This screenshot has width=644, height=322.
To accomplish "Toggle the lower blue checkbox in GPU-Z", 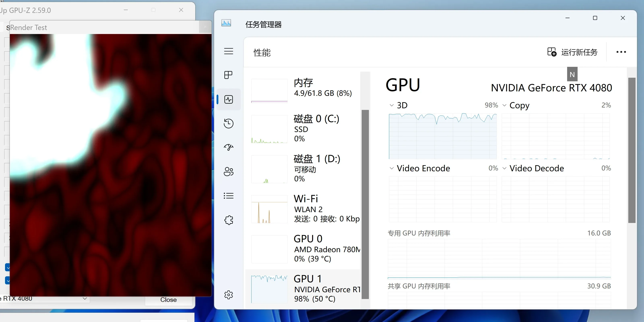I will (x=7, y=281).
